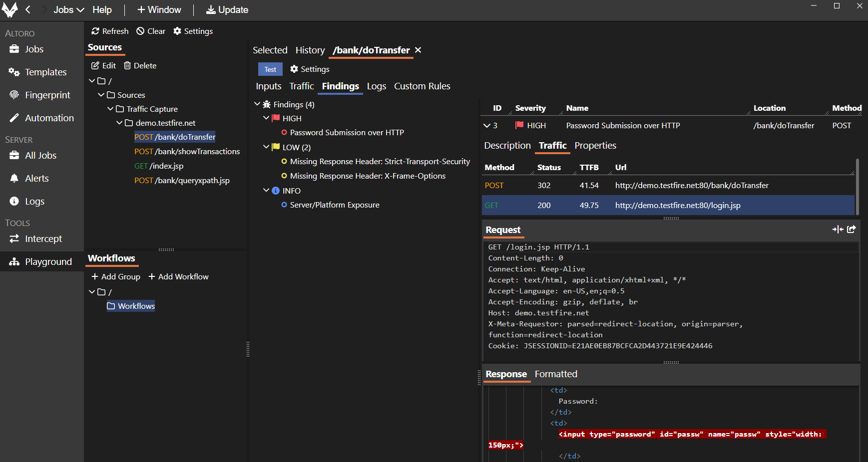Select Server/Platform Exposure finding
868x462 pixels.
point(330,205)
